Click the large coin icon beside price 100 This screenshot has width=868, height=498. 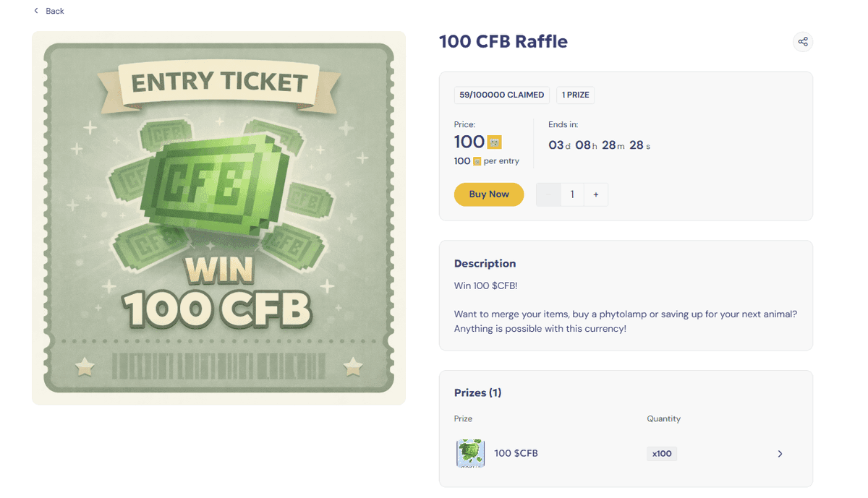tap(495, 142)
